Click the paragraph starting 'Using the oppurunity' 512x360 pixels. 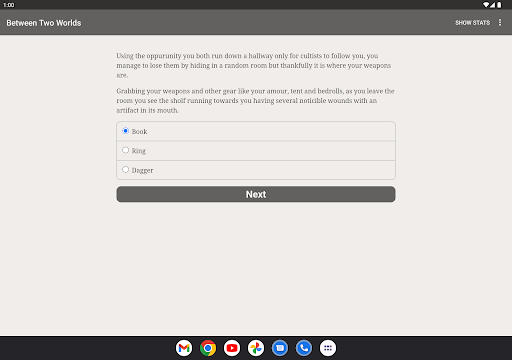click(254, 65)
